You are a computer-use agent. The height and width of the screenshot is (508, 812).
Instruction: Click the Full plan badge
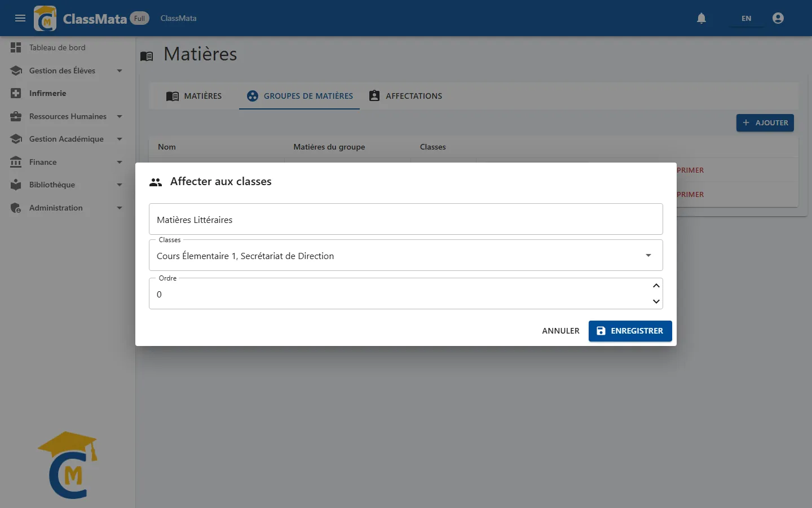pyautogui.click(x=140, y=18)
